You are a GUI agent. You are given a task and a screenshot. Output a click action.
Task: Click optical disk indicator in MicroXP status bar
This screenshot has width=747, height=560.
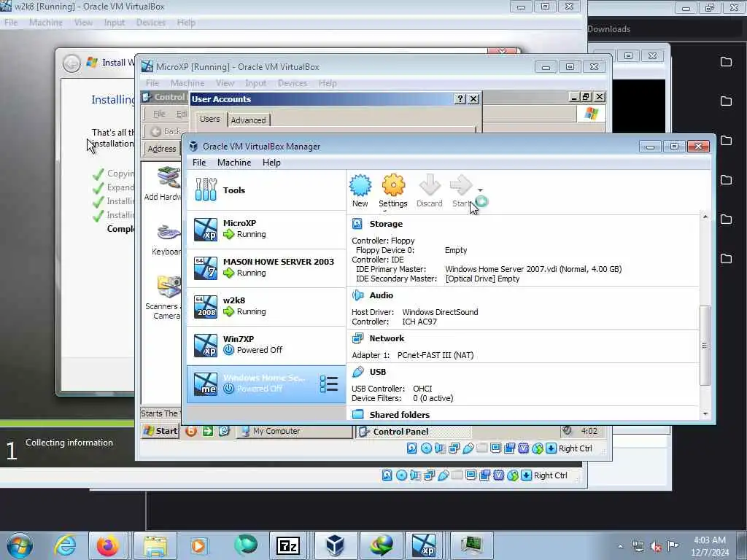[426, 448]
